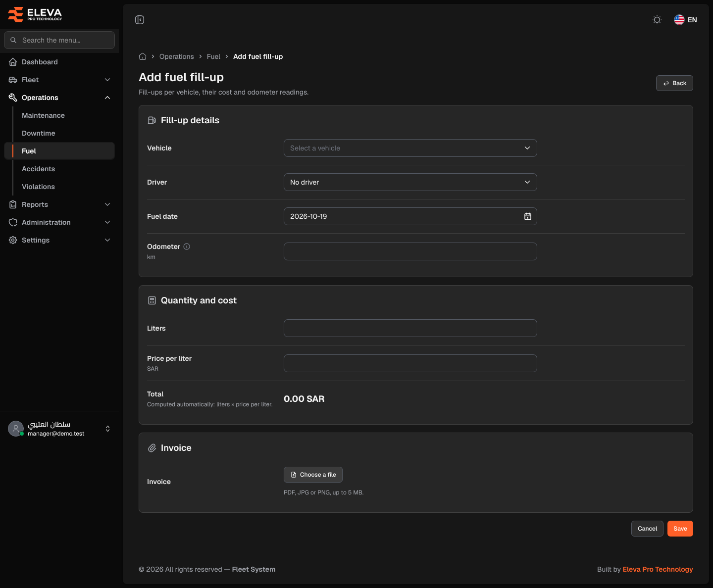Click the Reports clipboard icon in sidebar
Screen dimensions: 713x588
pos(13,204)
